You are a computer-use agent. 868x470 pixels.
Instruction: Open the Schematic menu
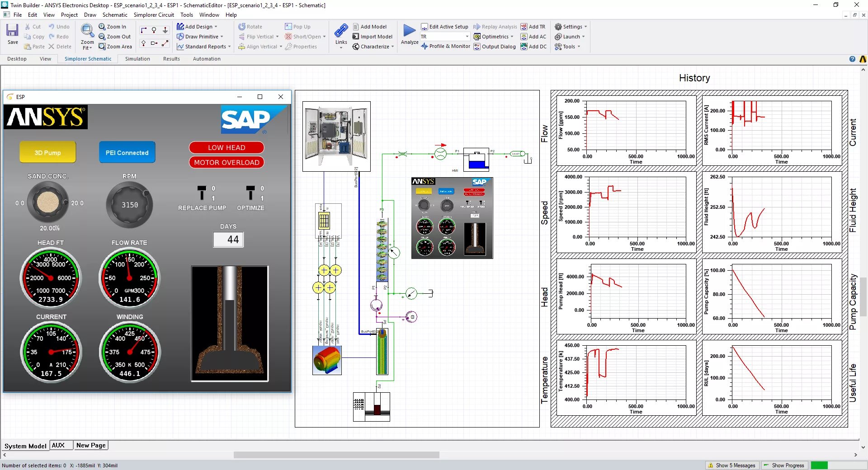[115, 14]
